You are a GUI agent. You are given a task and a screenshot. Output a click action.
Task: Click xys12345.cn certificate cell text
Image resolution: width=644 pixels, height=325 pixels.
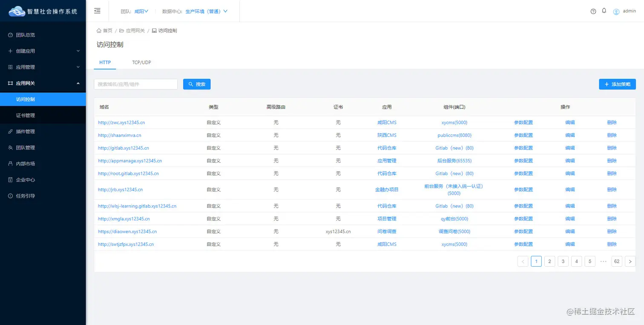338,232
